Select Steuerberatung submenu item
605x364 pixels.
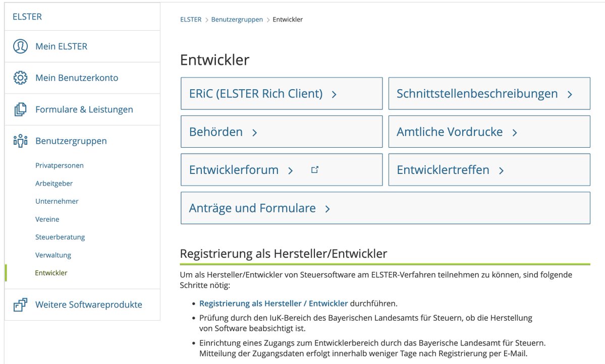60,237
